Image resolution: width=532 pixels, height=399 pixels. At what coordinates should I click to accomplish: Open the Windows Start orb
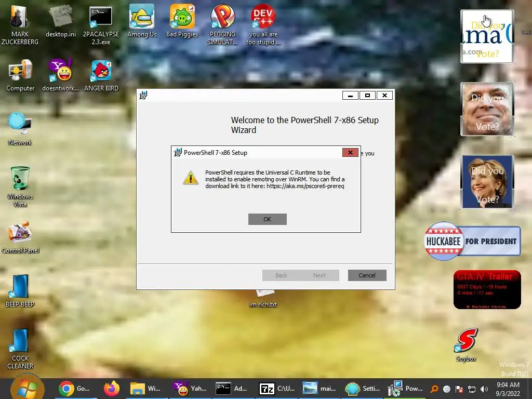click(27, 389)
